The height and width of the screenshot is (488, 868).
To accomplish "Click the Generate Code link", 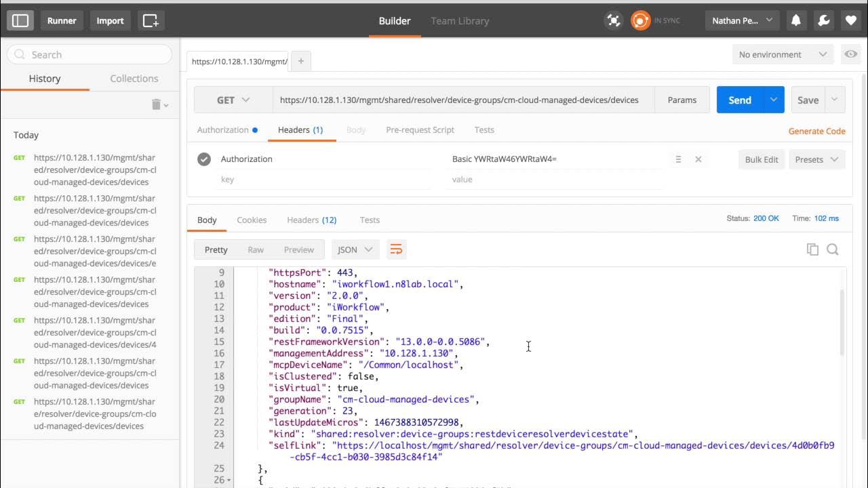I will (816, 131).
